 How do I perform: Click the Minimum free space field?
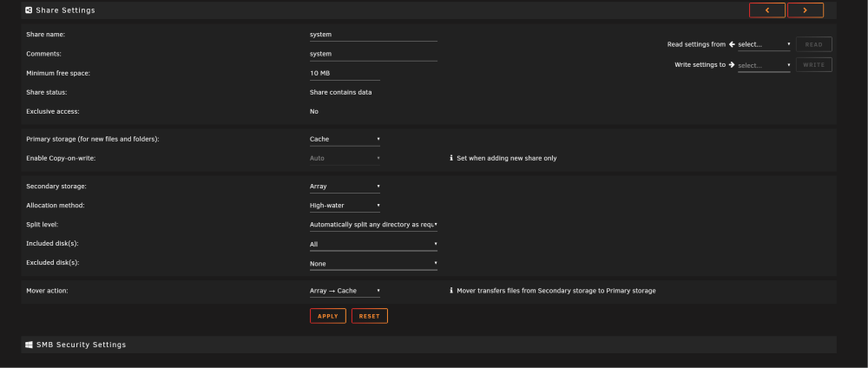coord(345,73)
